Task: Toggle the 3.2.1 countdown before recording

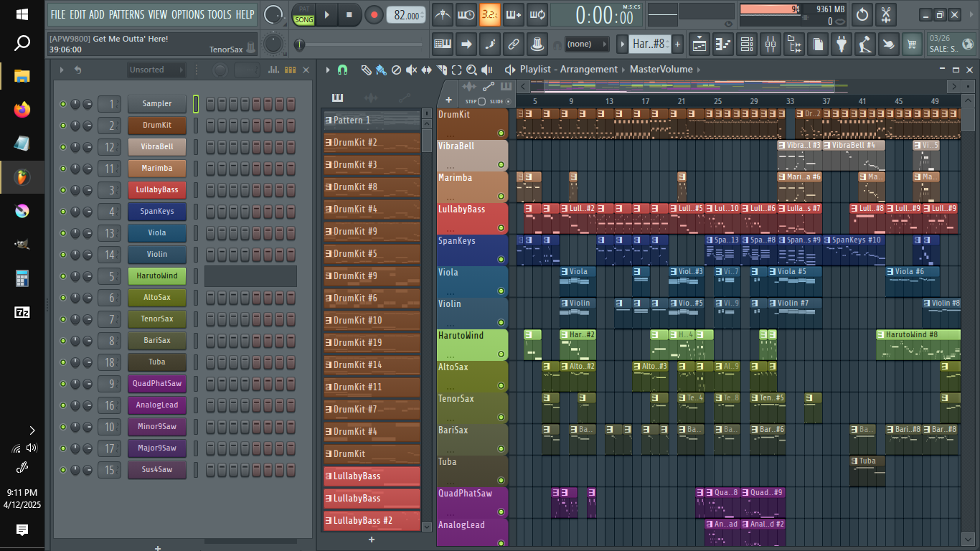Action: 490,14
